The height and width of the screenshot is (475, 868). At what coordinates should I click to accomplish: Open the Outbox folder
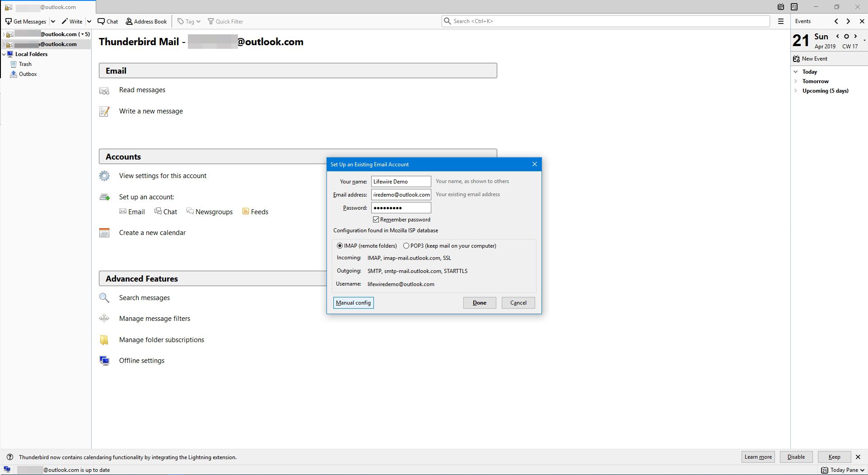coord(28,74)
